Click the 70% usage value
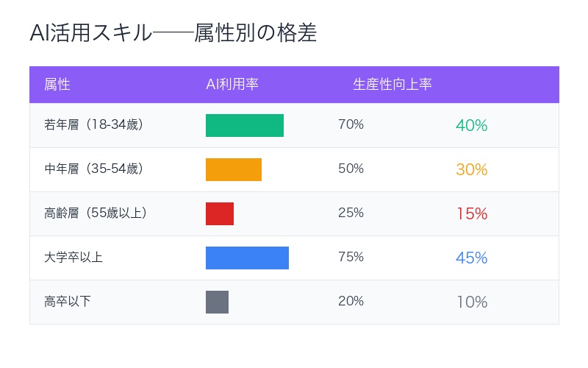The width and height of the screenshot is (588, 368). [x=351, y=125]
